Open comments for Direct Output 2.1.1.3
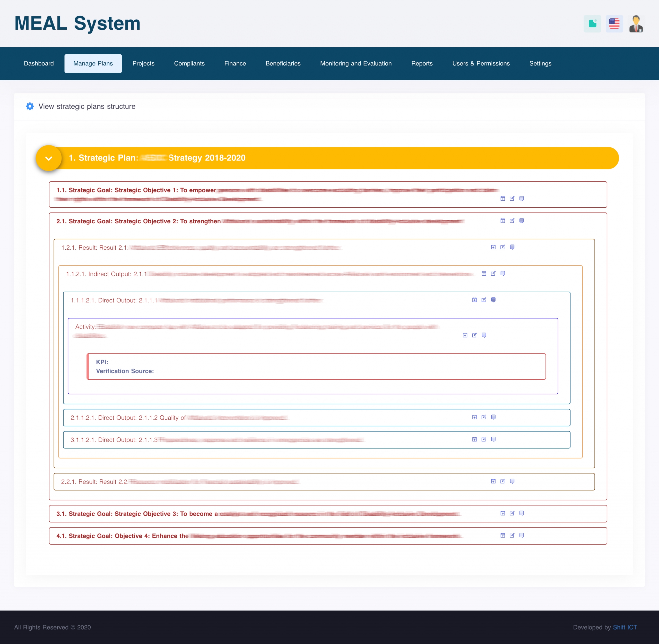Viewport: 659px width, 644px height. [493, 439]
